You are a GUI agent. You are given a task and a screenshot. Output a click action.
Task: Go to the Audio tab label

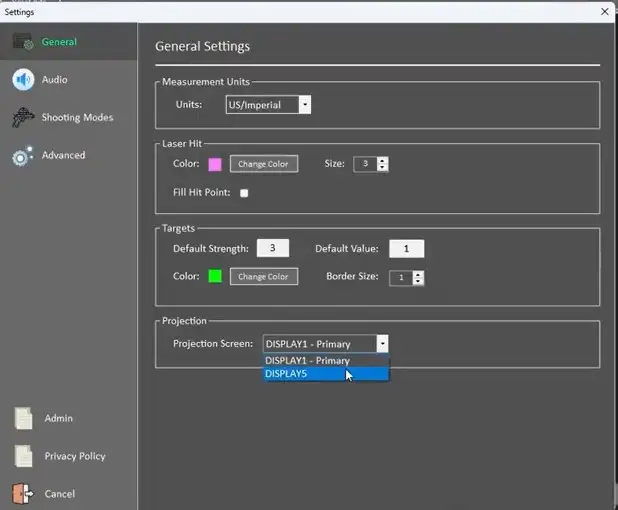[x=55, y=80]
